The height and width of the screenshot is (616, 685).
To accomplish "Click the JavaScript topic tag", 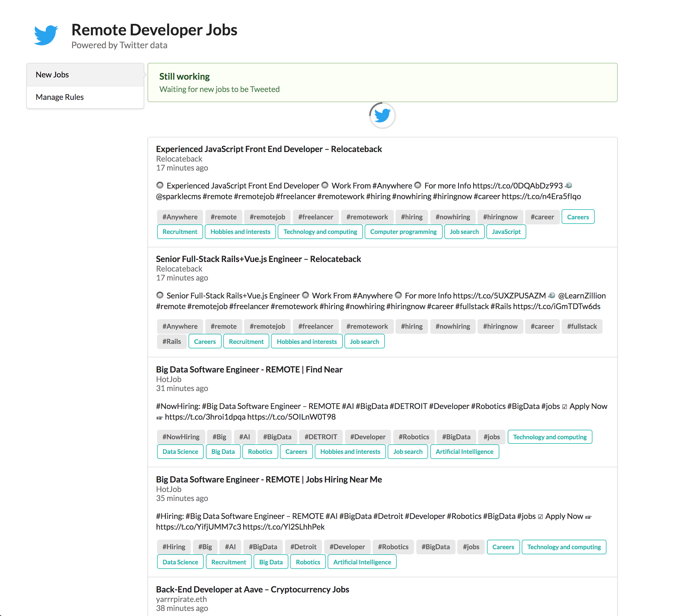I will (x=506, y=232).
